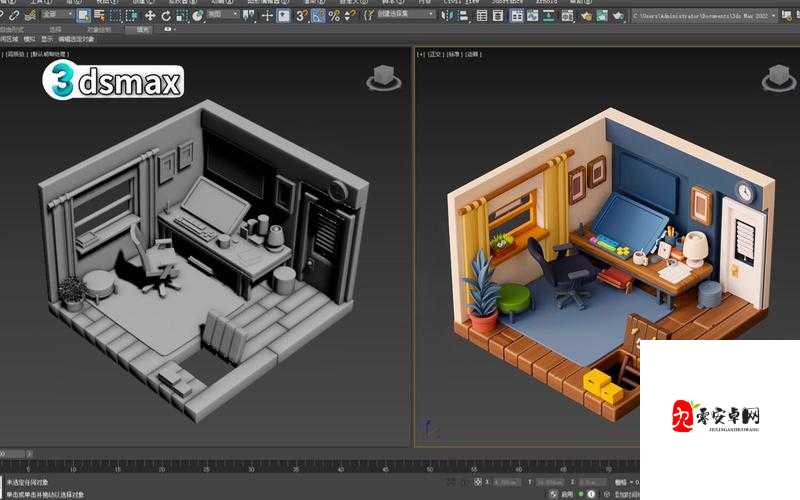The image size is (800, 500).
Task: Toggle the 3D Snaps button
Action: coord(302,16)
